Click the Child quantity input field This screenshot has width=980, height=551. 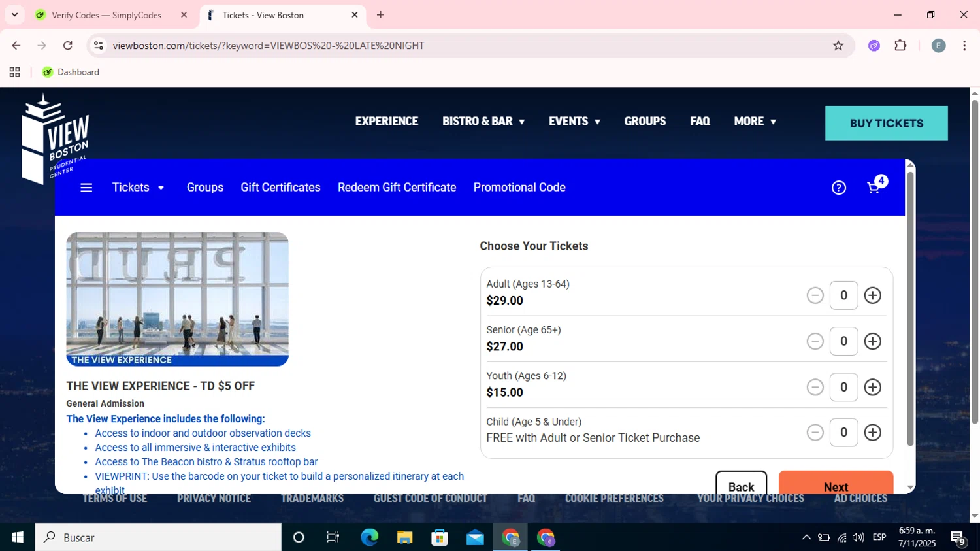[x=843, y=432]
